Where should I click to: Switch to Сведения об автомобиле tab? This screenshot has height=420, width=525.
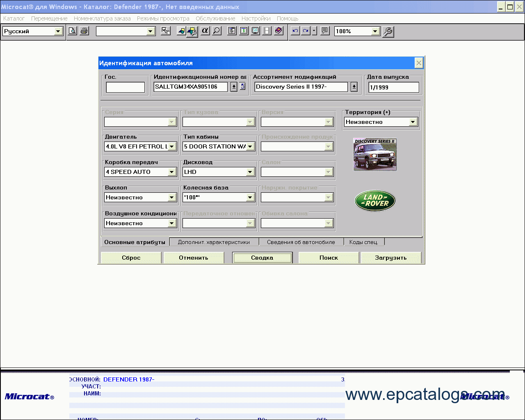click(301, 242)
